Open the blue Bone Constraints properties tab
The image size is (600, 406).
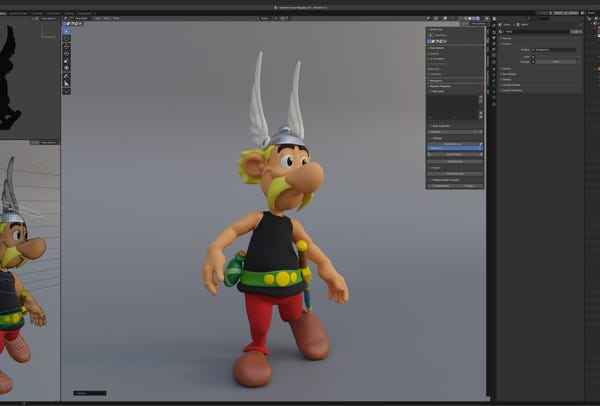tap(494, 98)
